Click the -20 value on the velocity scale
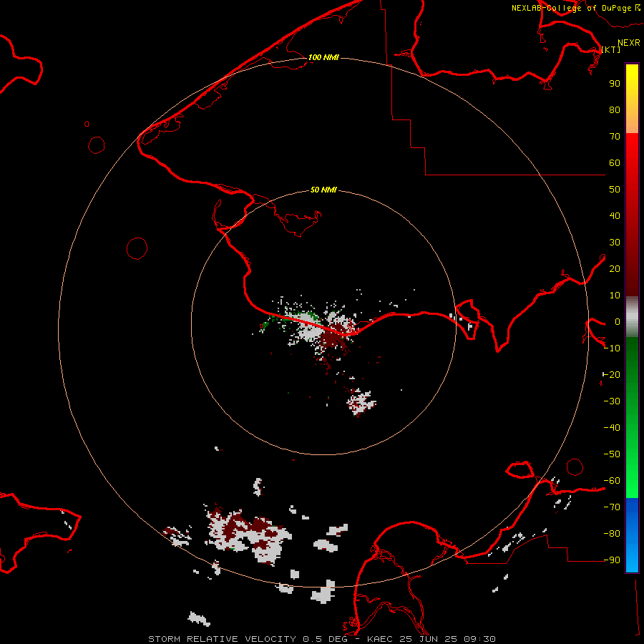 612,374
